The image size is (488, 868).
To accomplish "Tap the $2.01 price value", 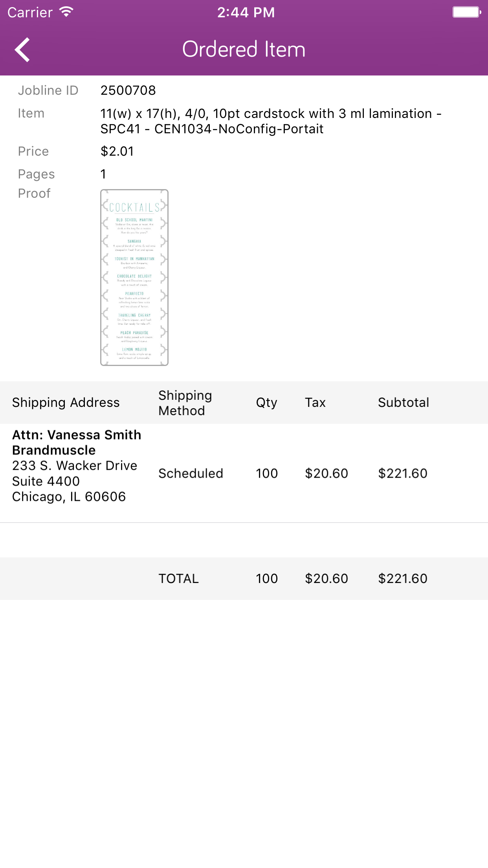I will [x=117, y=151].
